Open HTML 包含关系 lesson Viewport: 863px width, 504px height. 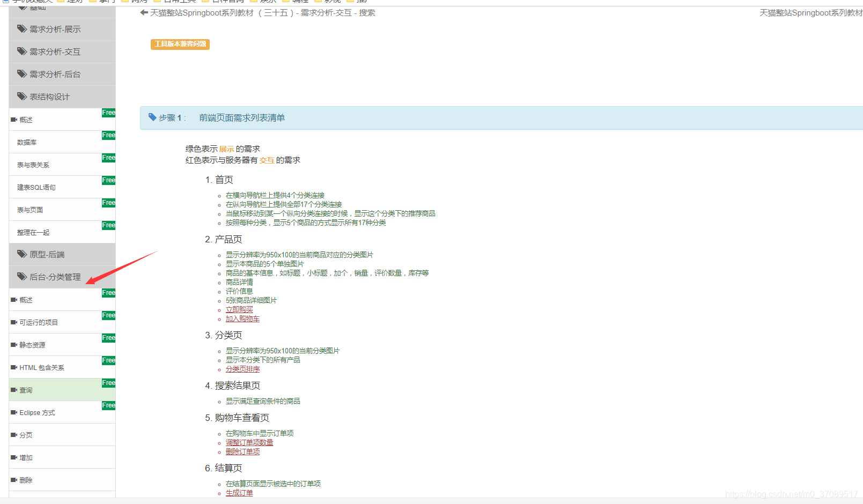click(62, 367)
